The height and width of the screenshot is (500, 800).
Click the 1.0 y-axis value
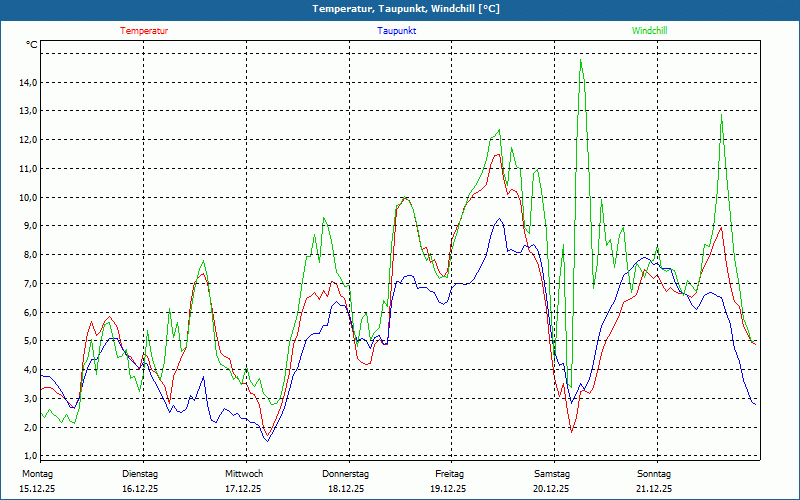click(30, 456)
